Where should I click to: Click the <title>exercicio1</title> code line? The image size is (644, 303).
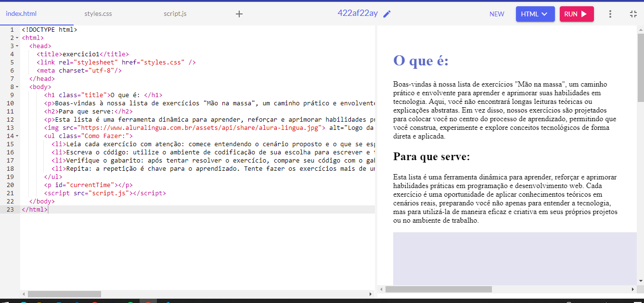click(x=83, y=54)
